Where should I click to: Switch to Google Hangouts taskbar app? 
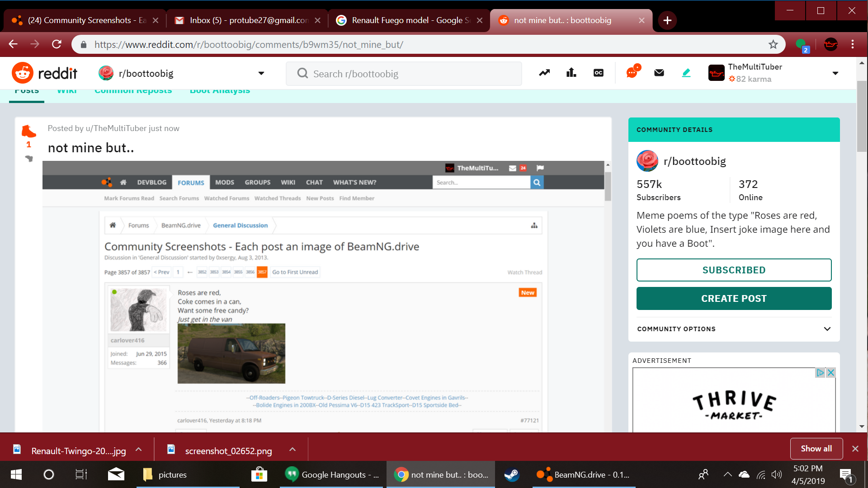pos(332,474)
